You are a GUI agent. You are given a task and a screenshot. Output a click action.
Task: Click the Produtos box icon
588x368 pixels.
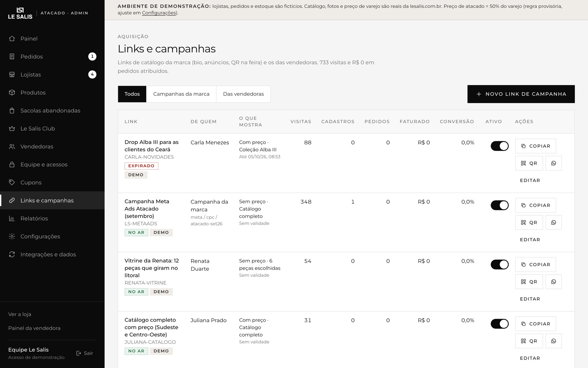pyautogui.click(x=12, y=93)
